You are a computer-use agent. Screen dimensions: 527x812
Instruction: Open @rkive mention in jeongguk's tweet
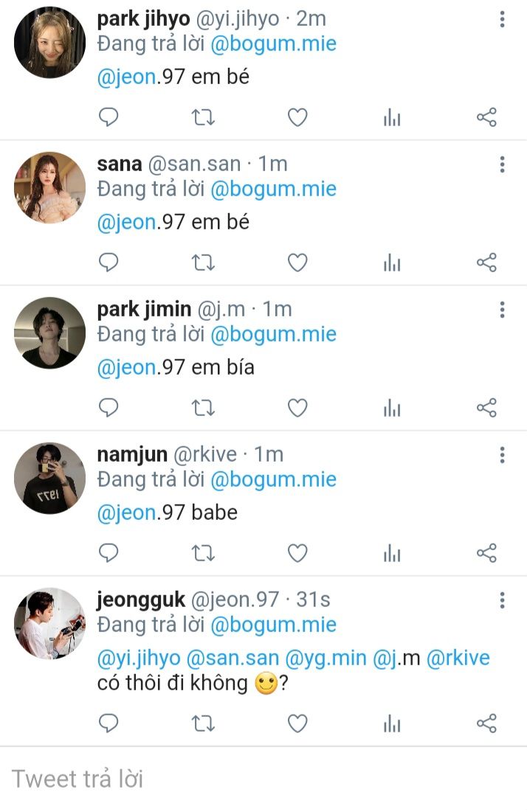pos(458,658)
